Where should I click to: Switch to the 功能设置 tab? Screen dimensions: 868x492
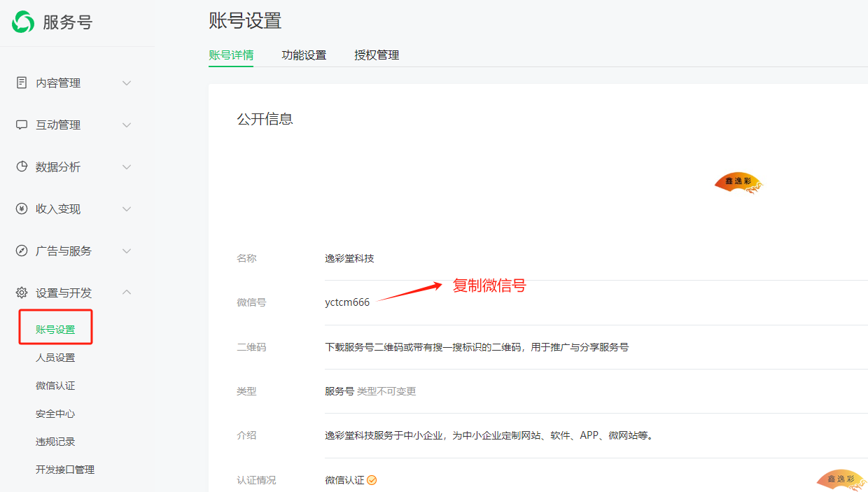click(x=304, y=55)
